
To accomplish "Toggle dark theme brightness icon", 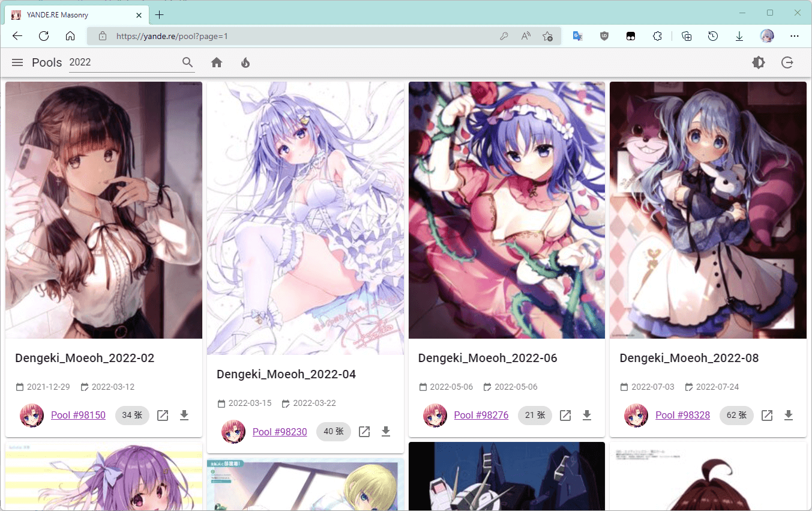I will (x=759, y=62).
